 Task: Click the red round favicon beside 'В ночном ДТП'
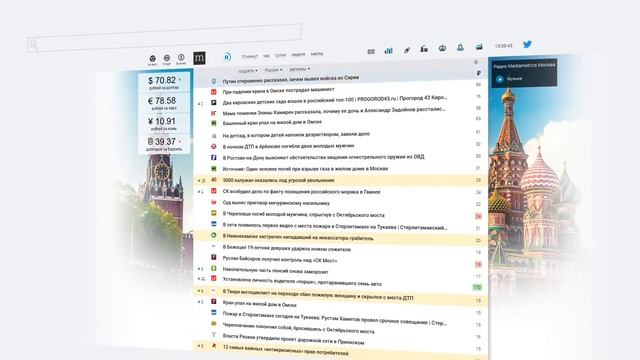tap(213, 146)
